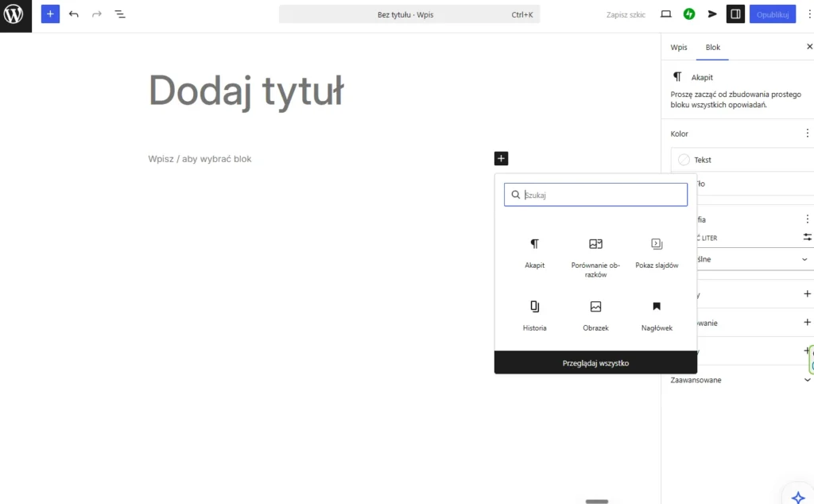This screenshot has width=814, height=504.
Task: Open the typography options menu
Action: pos(808,219)
